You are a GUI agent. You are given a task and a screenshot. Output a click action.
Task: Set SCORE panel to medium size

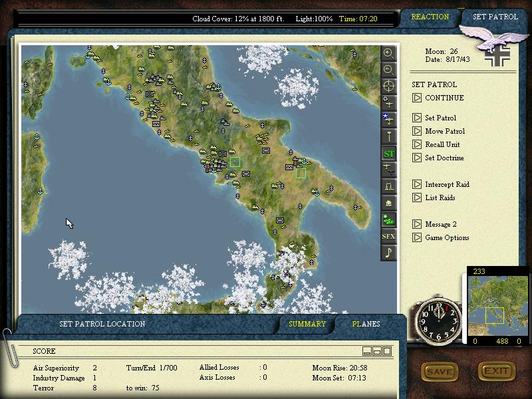point(377,351)
